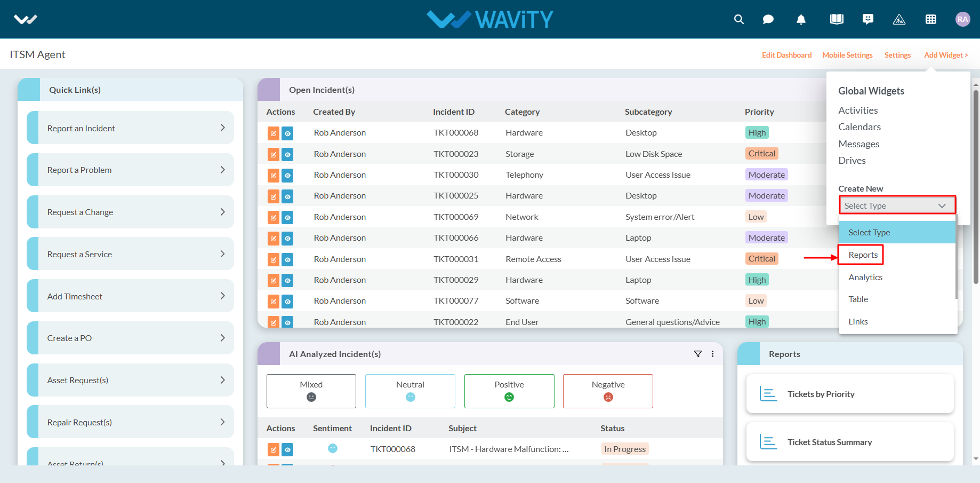Open three-dot menu in AI Analyzed Incidents
This screenshot has width=980, height=483.
(x=713, y=354)
